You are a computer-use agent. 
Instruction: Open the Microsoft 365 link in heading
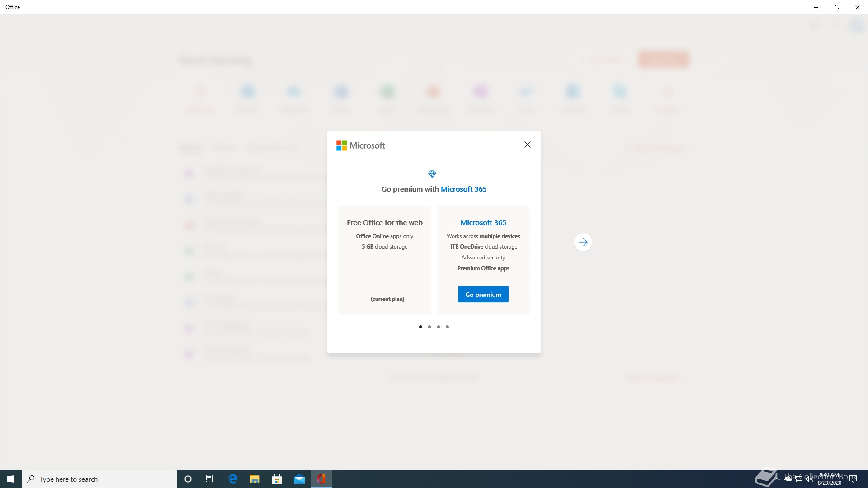(x=463, y=189)
